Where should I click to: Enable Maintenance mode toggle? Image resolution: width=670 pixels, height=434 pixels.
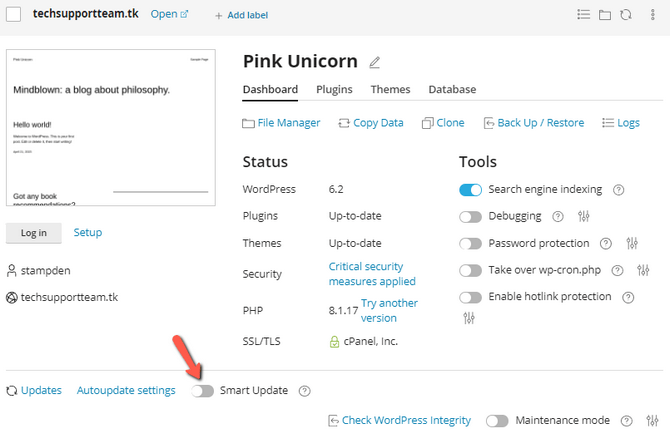coord(497,421)
